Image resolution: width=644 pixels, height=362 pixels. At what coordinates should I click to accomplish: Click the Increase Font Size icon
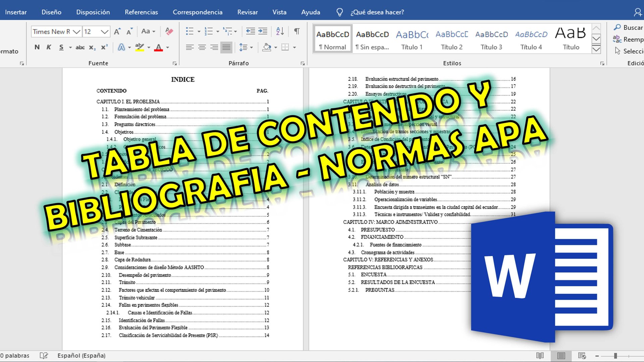tap(117, 32)
